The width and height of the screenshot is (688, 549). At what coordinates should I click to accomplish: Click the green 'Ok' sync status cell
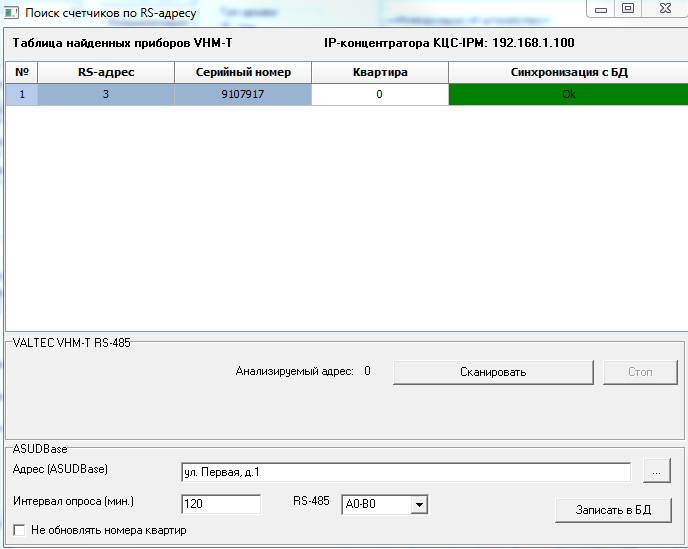click(568, 94)
